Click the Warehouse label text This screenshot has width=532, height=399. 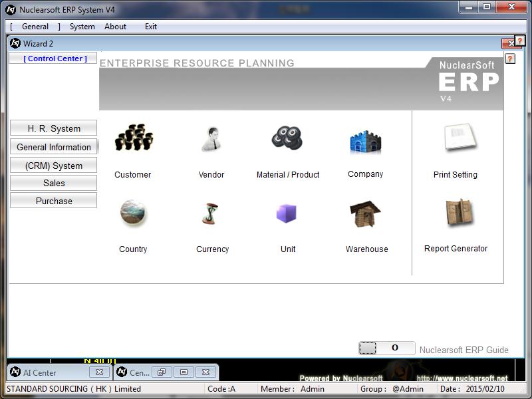click(367, 249)
